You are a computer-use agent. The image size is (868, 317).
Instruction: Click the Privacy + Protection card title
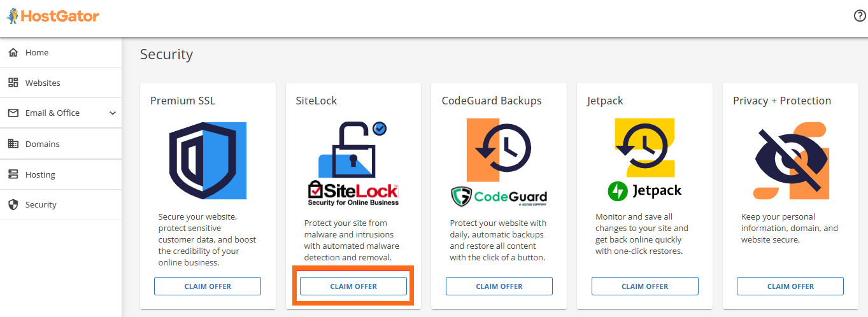point(782,101)
